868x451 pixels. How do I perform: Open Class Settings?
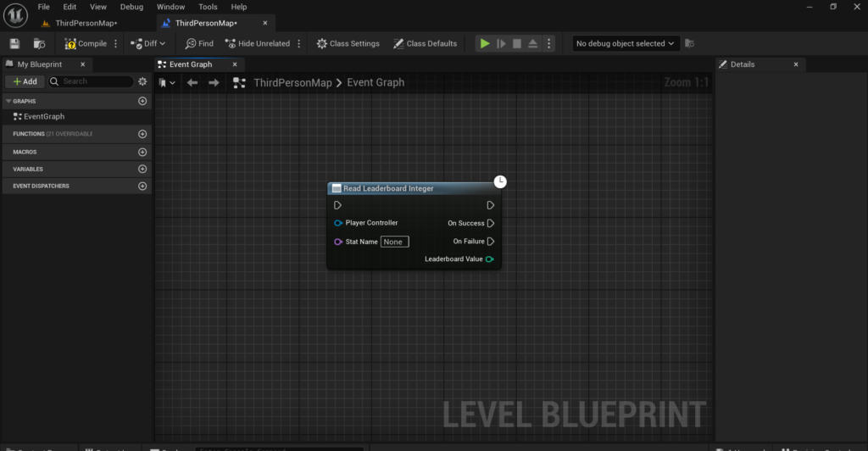point(348,44)
